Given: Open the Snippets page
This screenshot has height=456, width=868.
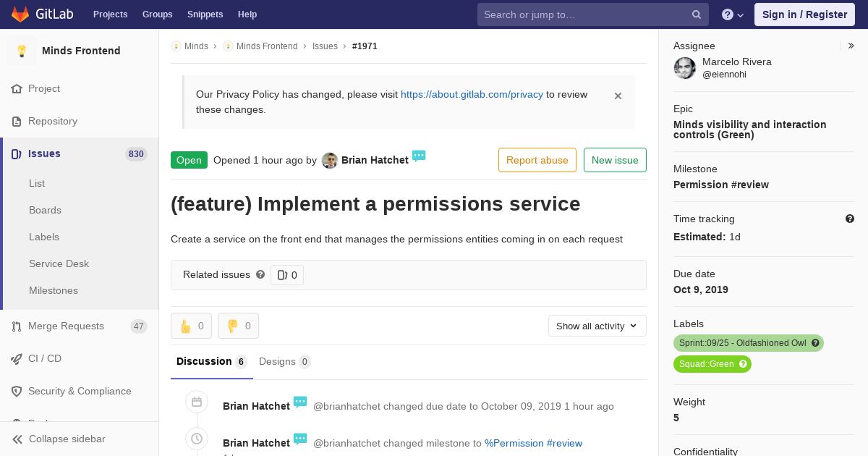Looking at the screenshot, I should click(x=205, y=14).
